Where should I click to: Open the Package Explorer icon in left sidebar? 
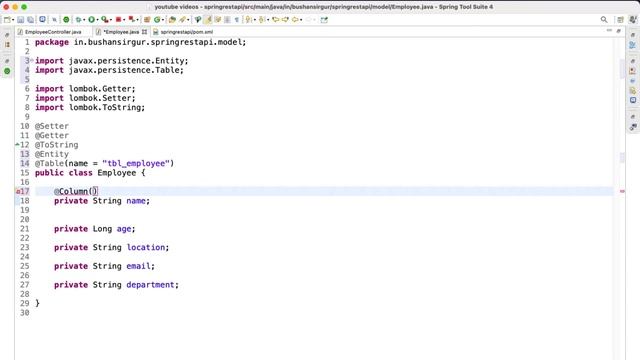pyautogui.click(x=7, y=44)
